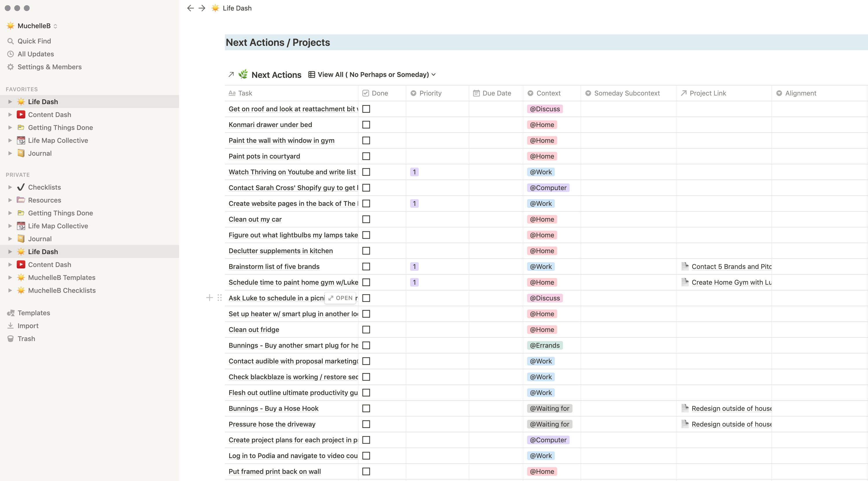Click @Computer tag on Contact Sarah Cross row
868x481 pixels.
548,188
